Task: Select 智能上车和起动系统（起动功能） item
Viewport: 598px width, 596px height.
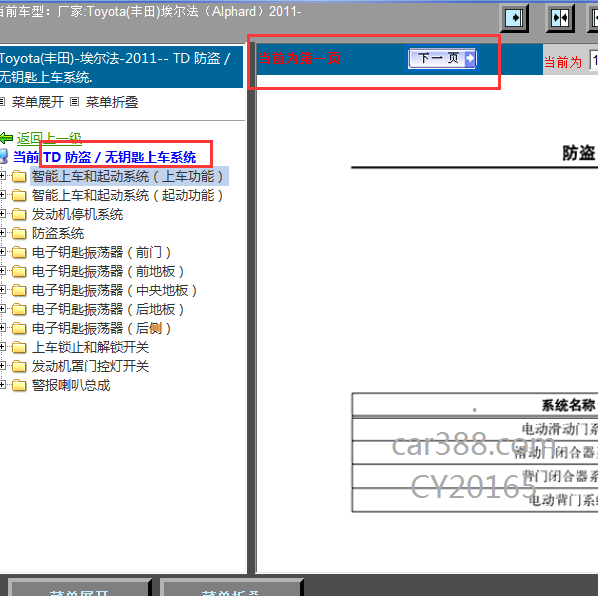Action: (128, 195)
